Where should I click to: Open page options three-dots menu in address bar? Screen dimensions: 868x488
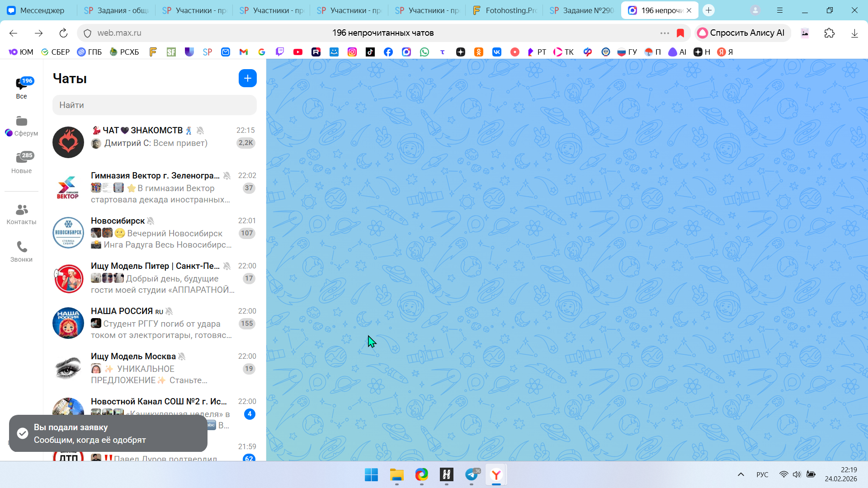[664, 33]
